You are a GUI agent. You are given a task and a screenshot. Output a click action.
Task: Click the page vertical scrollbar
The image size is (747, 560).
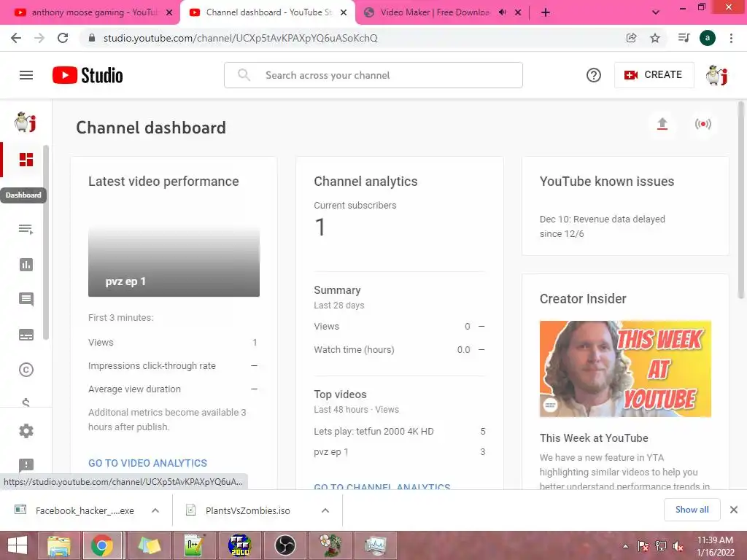pyautogui.click(x=741, y=200)
